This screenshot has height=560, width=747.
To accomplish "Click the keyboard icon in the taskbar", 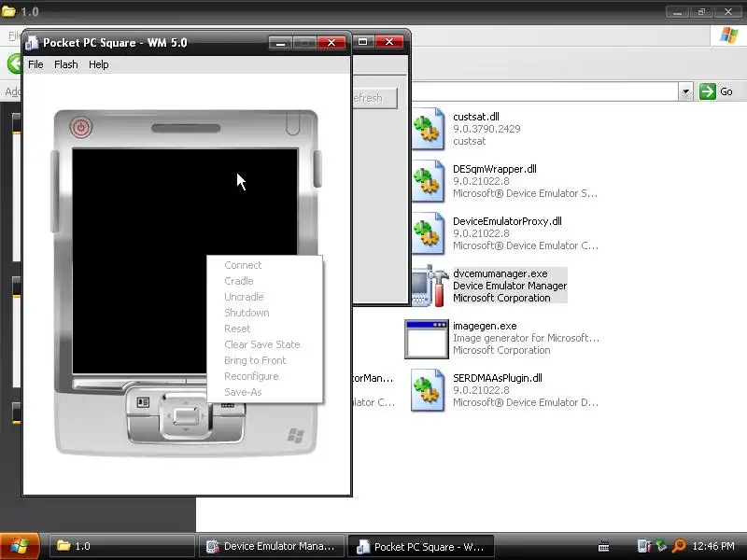I will pos(603,547).
